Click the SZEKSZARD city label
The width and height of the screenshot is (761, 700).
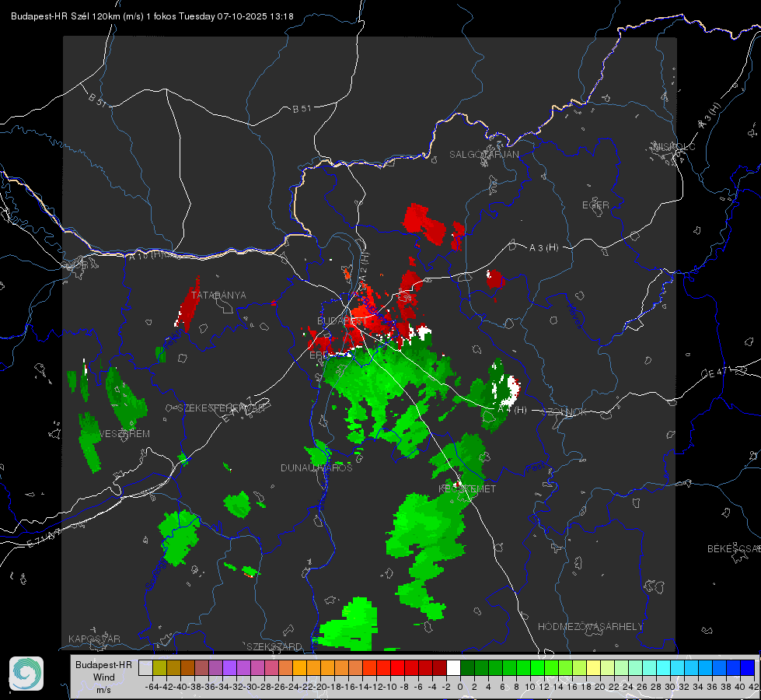coord(274,646)
